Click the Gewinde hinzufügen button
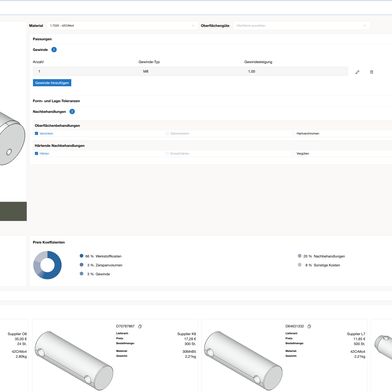The width and height of the screenshot is (392, 392). click(52, 83)
